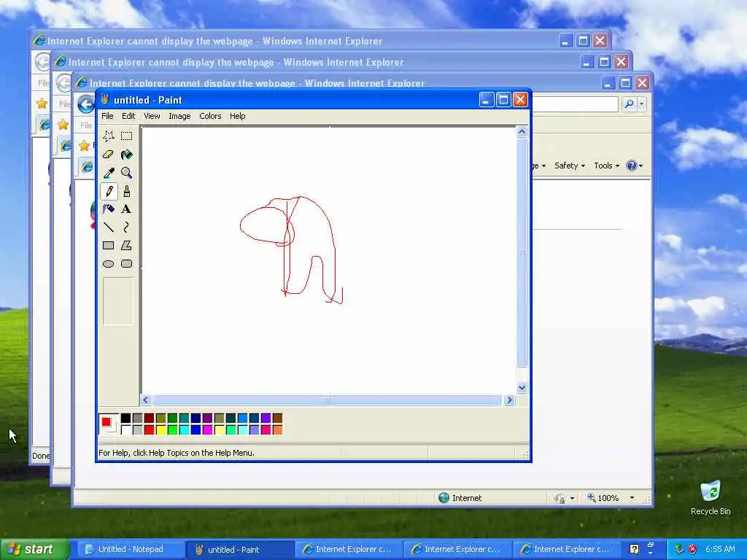Select the orange palette swatch
The image size is (747, 560).
[278, 430]
